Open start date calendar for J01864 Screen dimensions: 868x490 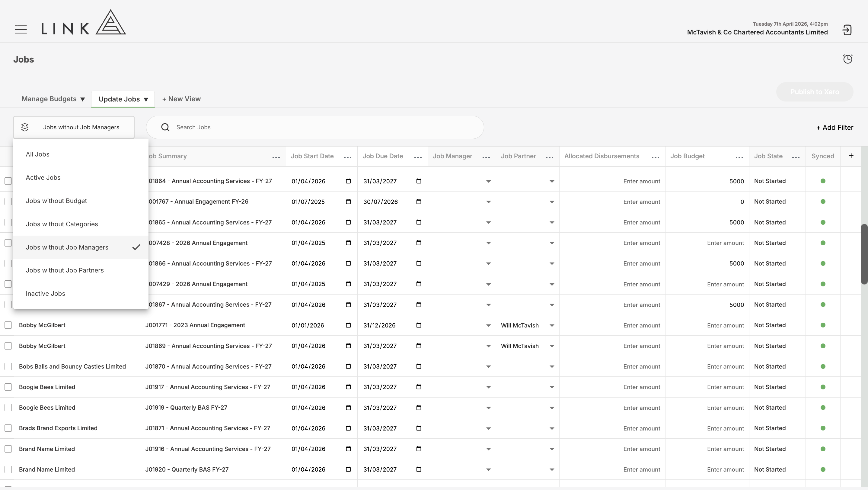click(x=348, y=181)
